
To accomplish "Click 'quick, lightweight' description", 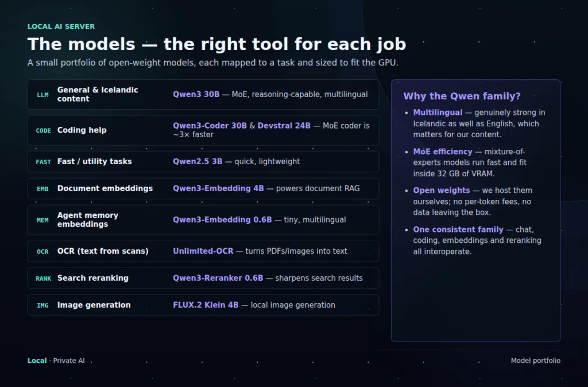I will click(x=267, y=161).
